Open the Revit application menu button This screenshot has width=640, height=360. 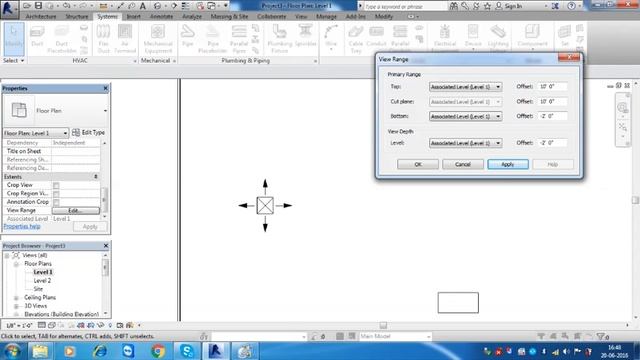click(9, 9)
